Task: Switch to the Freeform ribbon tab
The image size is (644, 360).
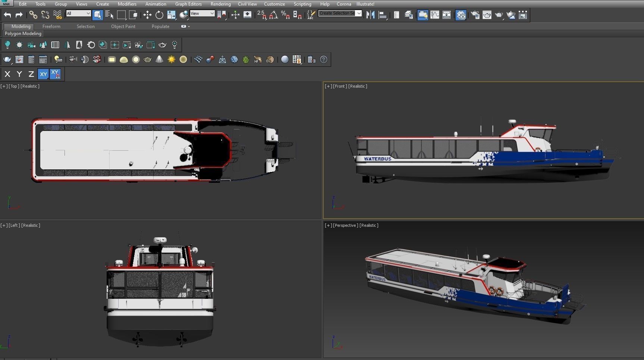Action: click(51, 26)
